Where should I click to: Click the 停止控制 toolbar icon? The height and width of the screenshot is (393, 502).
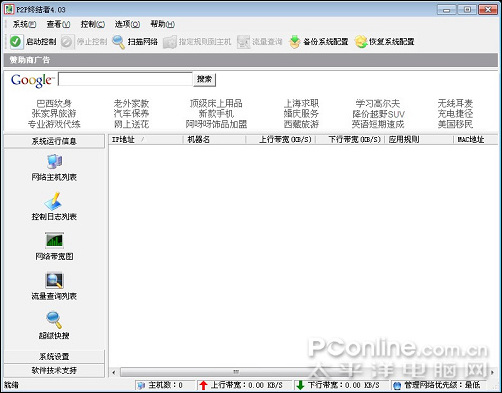[x=67, y=42]
